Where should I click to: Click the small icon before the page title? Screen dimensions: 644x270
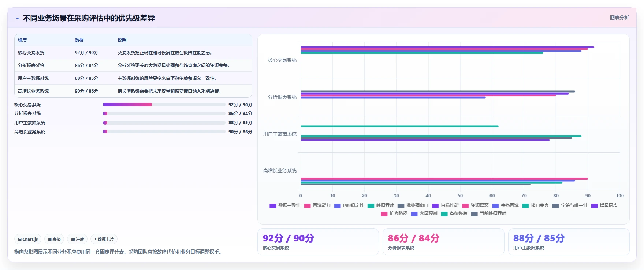pos(17,18)
